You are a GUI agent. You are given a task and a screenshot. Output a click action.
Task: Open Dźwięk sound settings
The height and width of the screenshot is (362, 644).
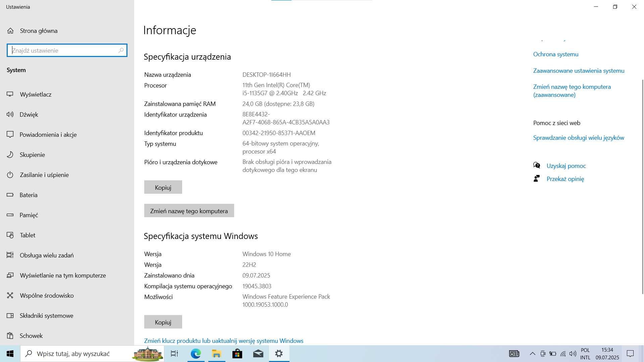tap(29, 114)
